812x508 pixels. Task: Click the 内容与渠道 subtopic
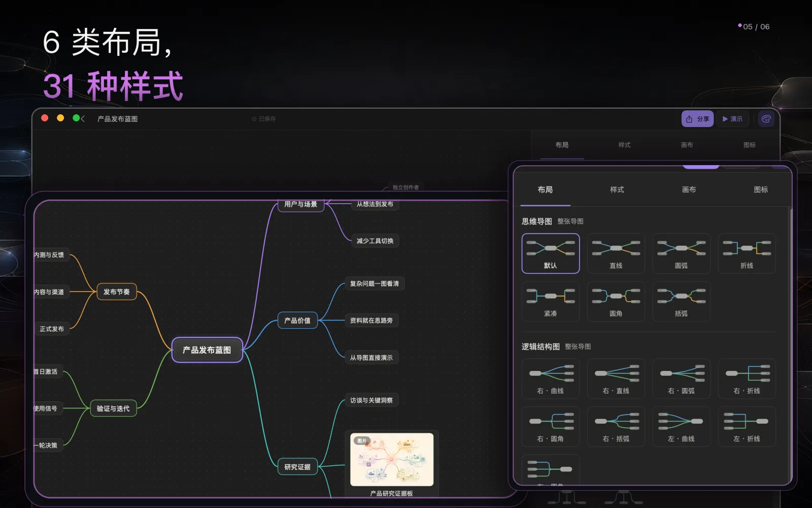[51, 292]
